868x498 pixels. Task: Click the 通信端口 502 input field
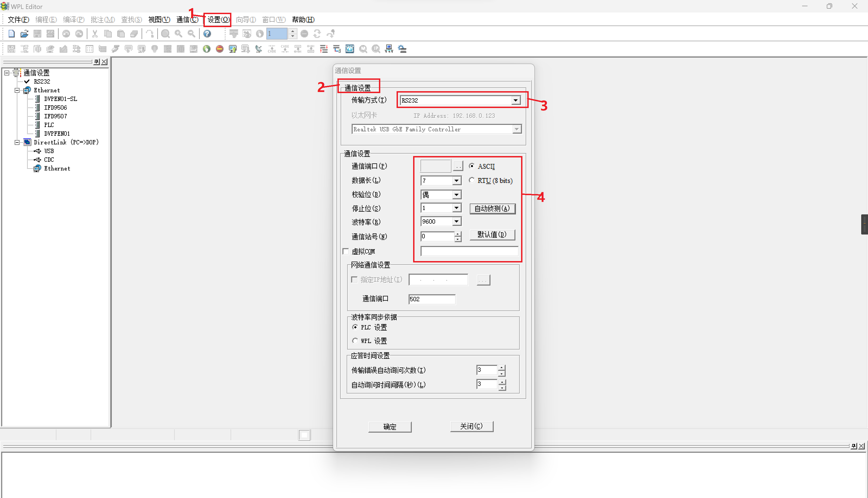(432, 299)
